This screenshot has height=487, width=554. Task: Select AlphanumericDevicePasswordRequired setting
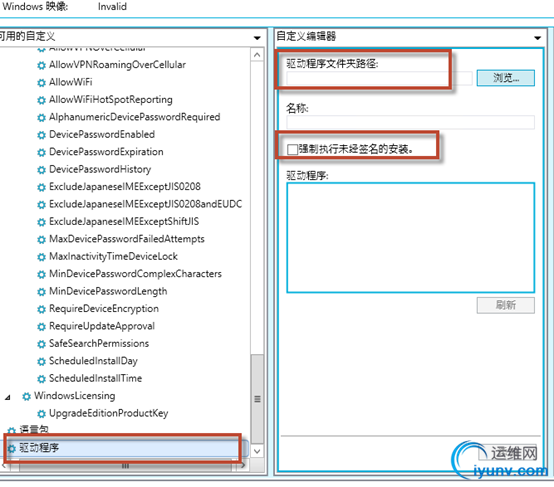pos(135,117)
